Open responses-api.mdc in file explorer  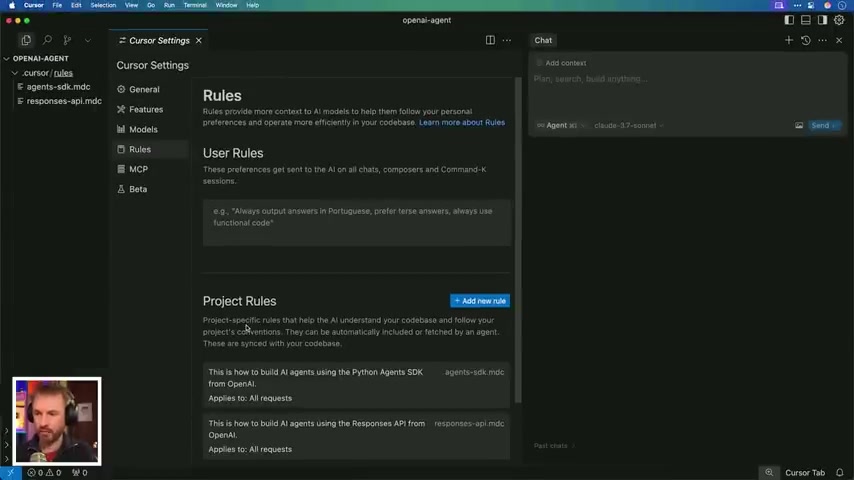[x=64, y=101]
